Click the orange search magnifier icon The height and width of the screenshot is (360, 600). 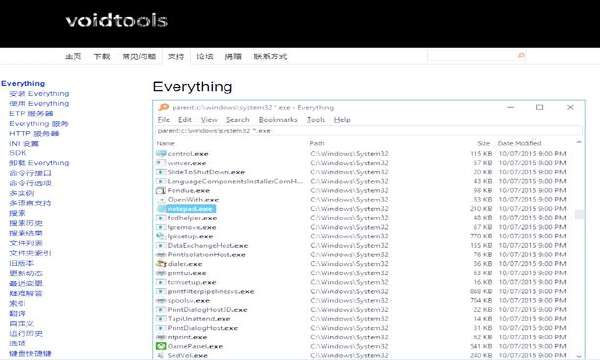521,56
